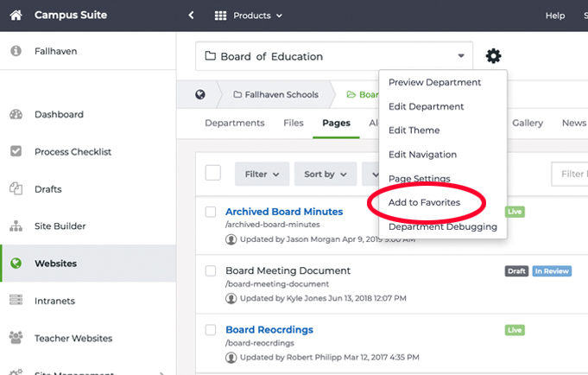The height and width of the screenshot is (375, 588).
Task: Open the department settings gear icon
Action: (x=493, y=56)
